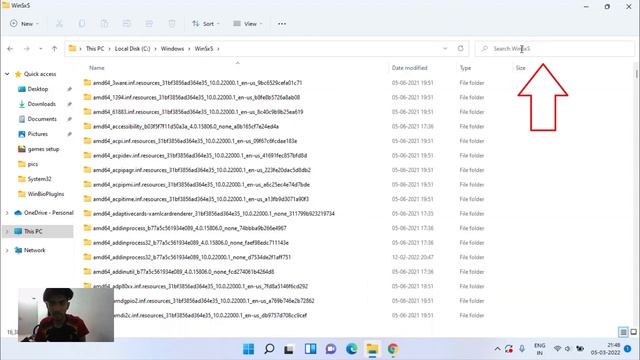Viewport: 640px width, 360px height.
Task: Open Task View on taskbar
Action: [289, 349]
